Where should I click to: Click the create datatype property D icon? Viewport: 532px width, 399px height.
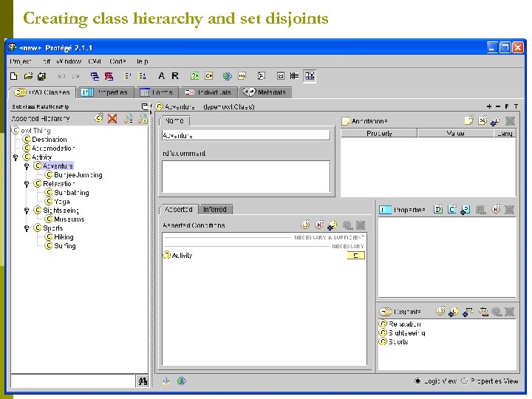438,209
